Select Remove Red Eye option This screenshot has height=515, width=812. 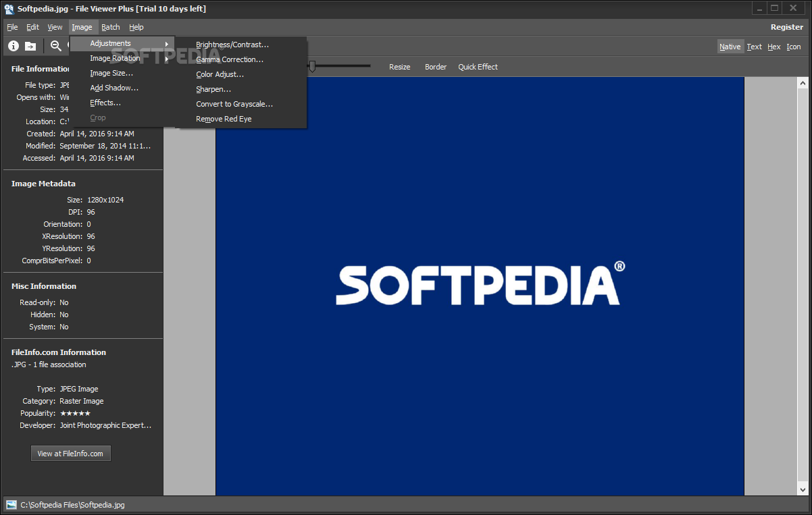pos(242,119)
